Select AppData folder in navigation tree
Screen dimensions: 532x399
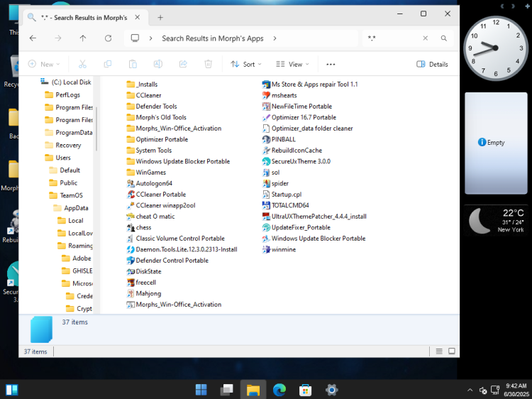(x=71, y=208)
